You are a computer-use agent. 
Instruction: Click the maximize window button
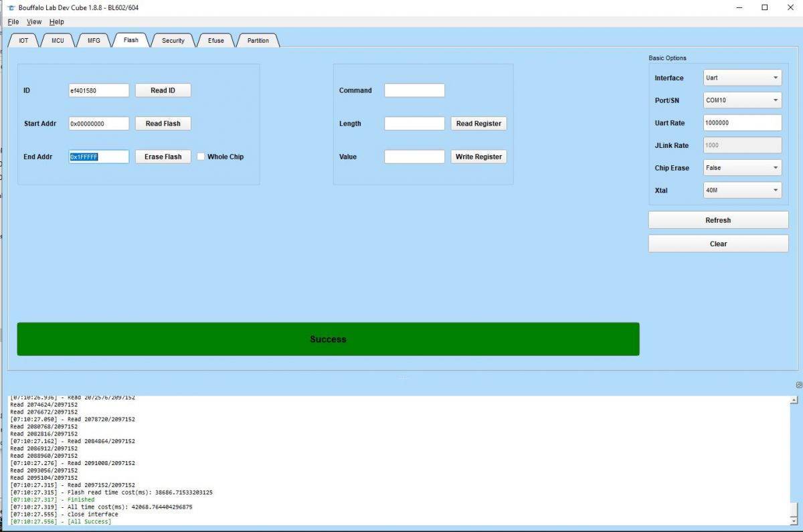point(765,7)
